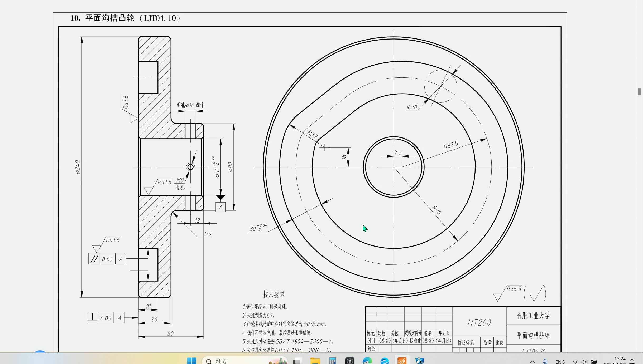This screenshot has width=643, height=364.
Task: Open the blue bird taskbar app
Action: click(419, 361)
